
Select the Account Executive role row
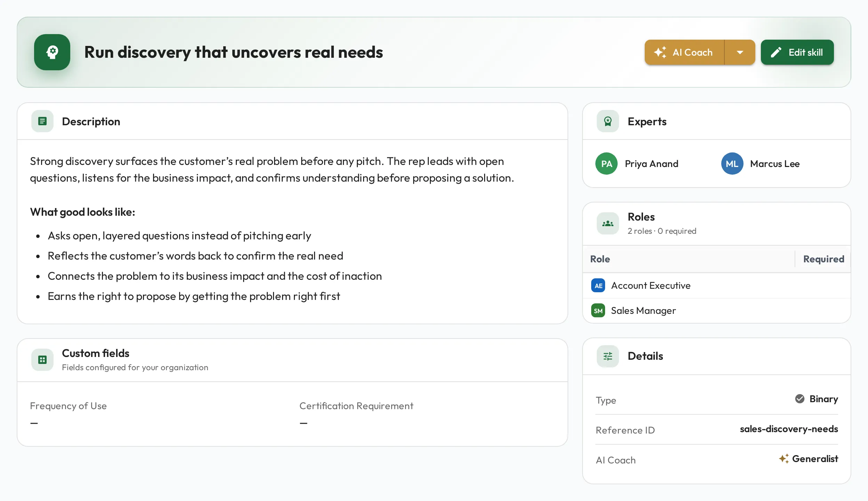717,286
